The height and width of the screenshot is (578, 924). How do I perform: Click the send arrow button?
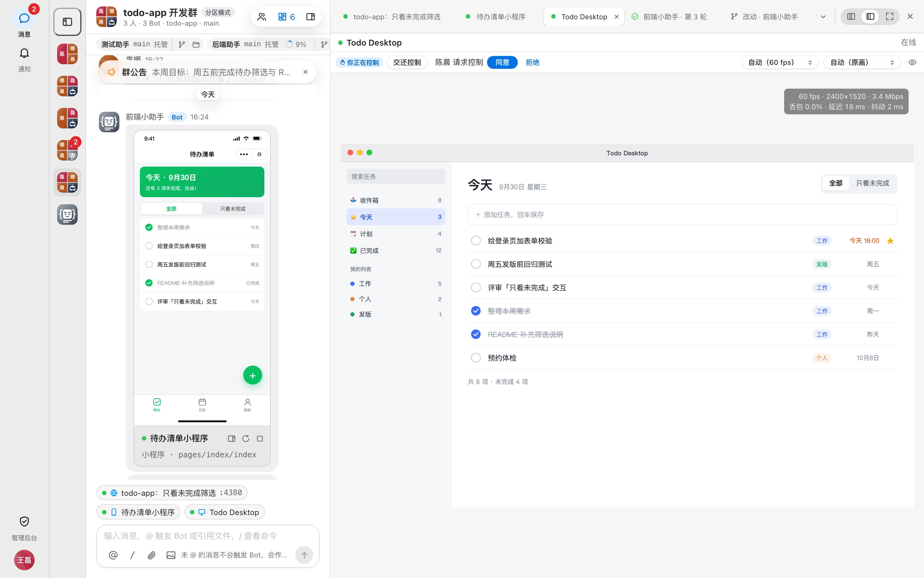tap(304, 555)
